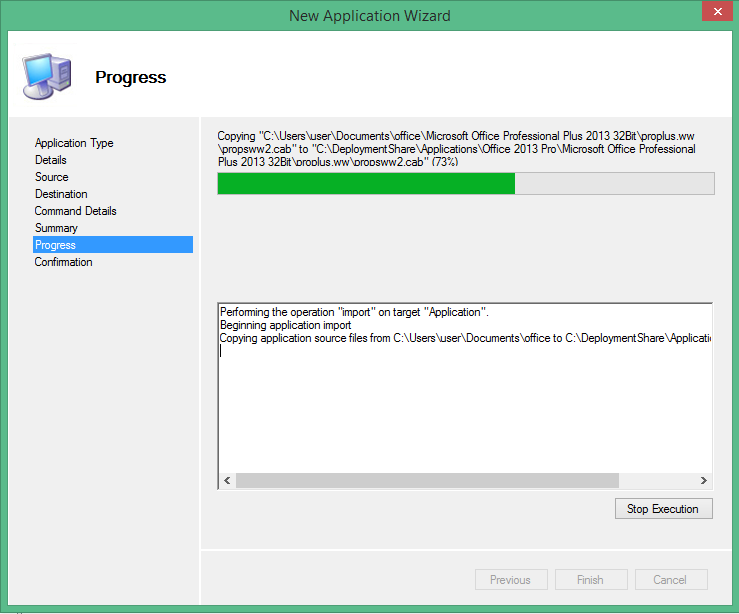Click the Finish button

coord(590,580)
